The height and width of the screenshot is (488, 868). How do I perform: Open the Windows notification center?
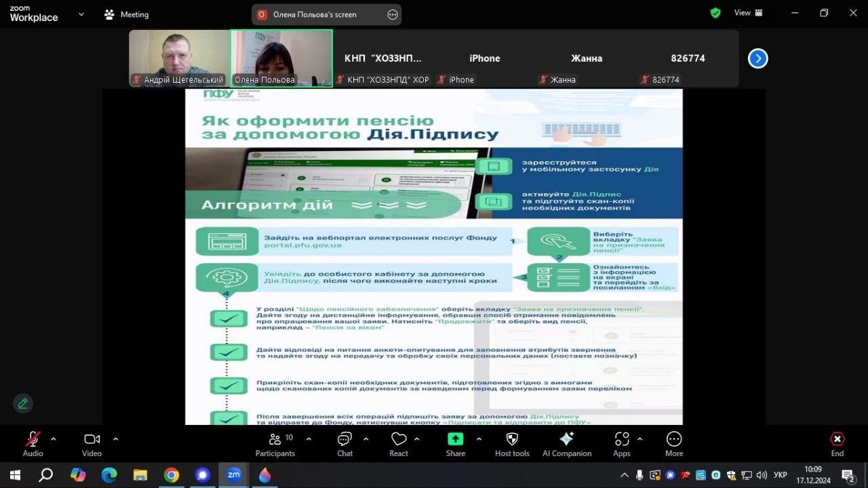pyautogui.click(x=848, y=475)
